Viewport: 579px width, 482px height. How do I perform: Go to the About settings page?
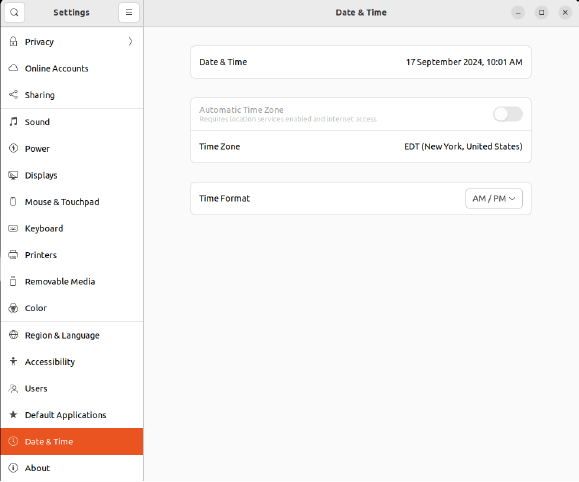tap(72, 468)
